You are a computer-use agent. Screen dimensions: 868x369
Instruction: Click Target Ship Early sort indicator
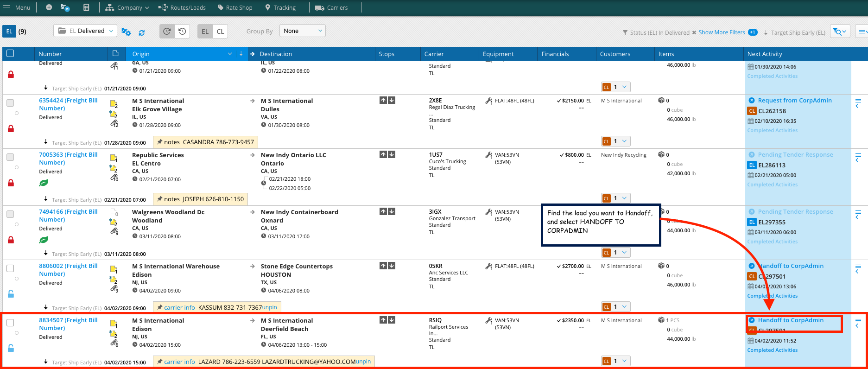click(x=794, y=32)
